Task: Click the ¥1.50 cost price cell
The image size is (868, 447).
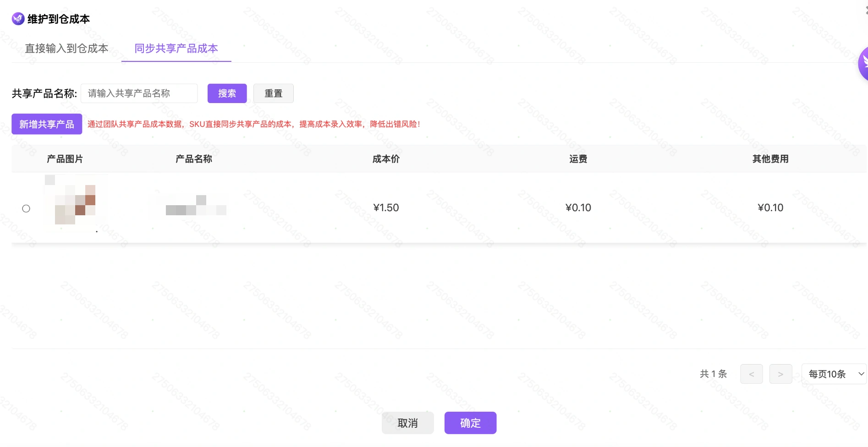Action: (x=386, y=207)
